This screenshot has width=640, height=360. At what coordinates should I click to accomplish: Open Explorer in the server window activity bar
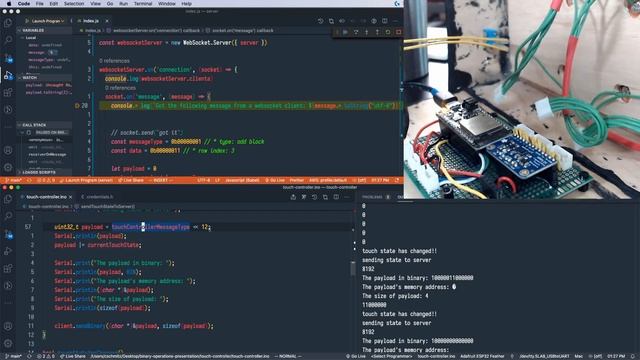[x=8, y=23]
